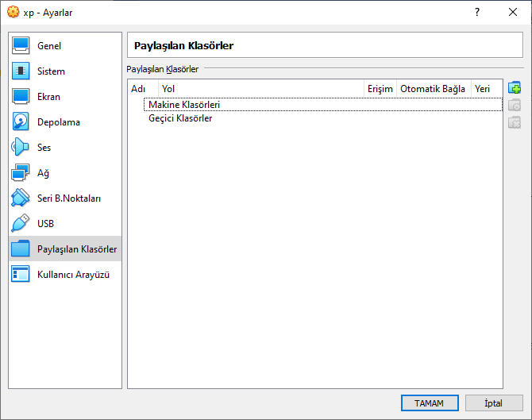Switch to Sistem settings
Screen dimensions: 532x420
coord(51,71)
